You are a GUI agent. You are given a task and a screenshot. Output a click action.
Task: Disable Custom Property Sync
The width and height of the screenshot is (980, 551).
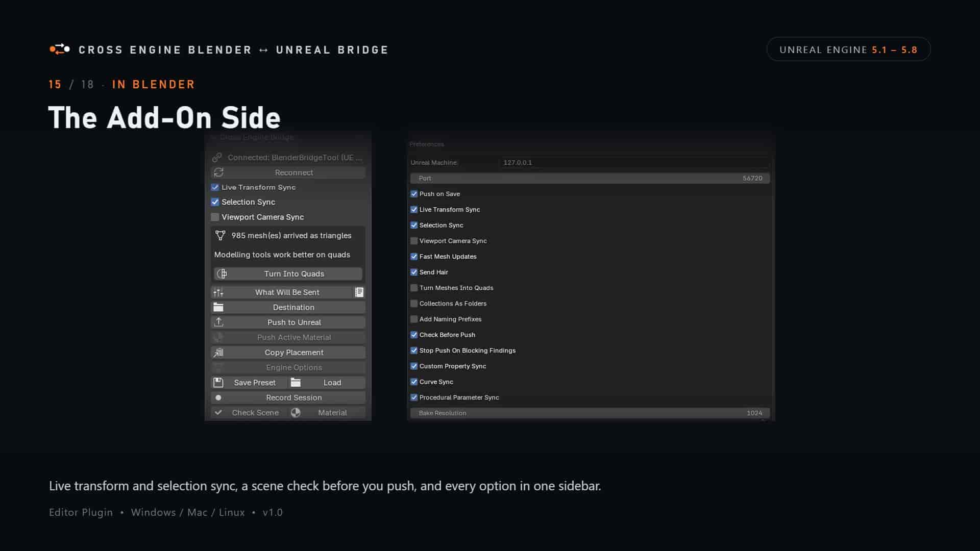coord(414,366)
